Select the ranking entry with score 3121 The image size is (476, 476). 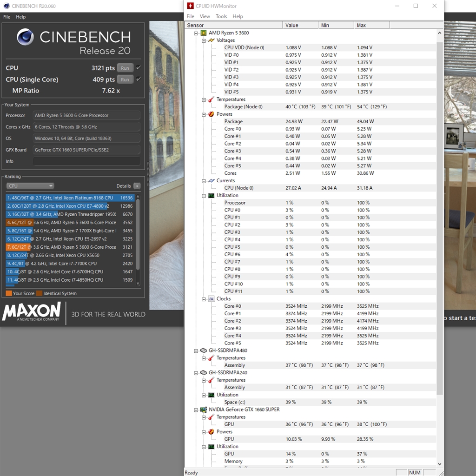click(70, 247)
